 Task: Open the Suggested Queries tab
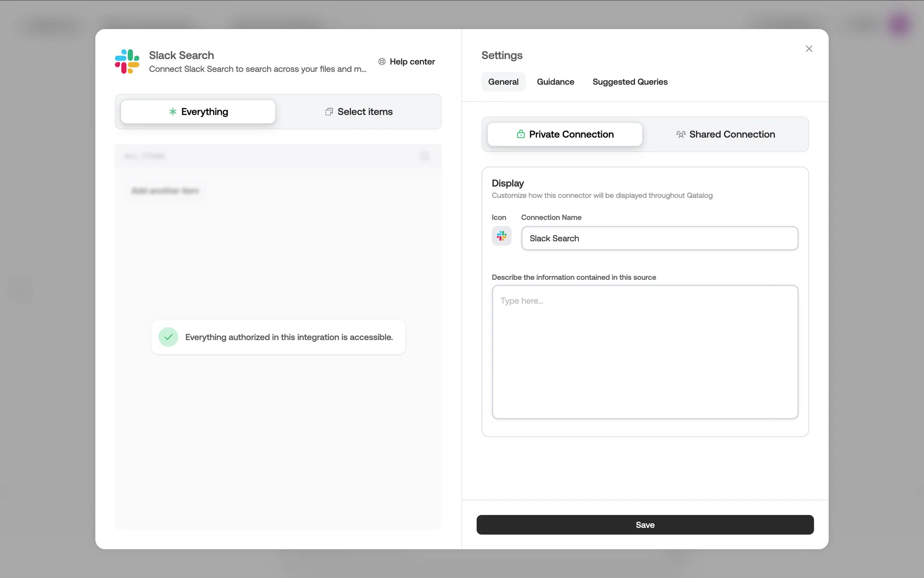tap(630, 82)
